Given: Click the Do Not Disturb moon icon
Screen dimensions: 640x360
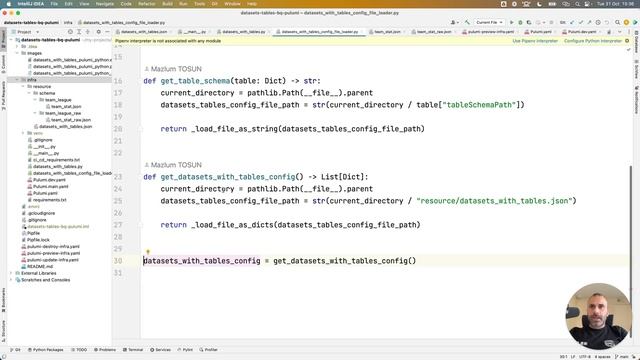Looking at the screenshot, I should (x=539, y=4).
